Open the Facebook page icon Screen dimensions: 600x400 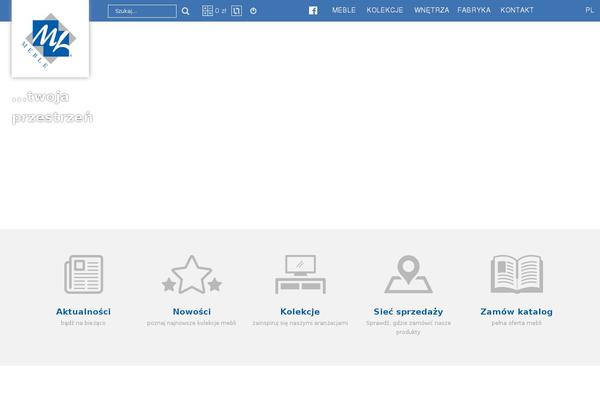313,11
